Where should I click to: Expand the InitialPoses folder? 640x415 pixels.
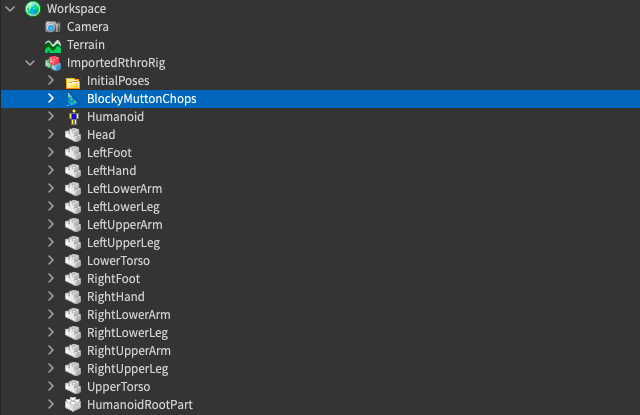50,81
